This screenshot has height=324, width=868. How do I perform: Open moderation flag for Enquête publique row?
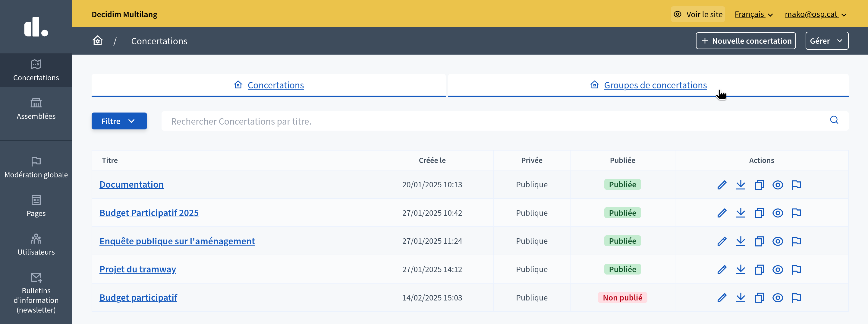click(796, 241)
